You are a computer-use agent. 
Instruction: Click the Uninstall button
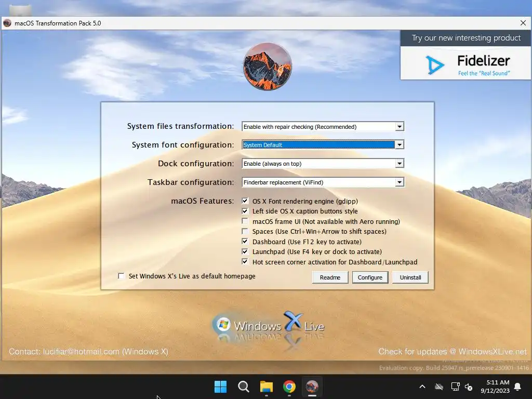tap(410, 277)
